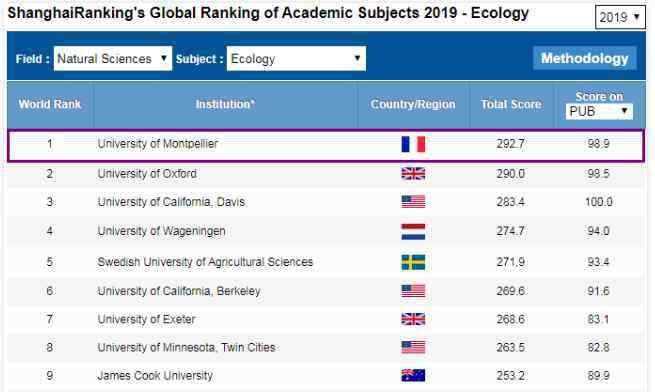
Task: Open the Natural Sciences field dropdown
Action: (x=113, y=59)
